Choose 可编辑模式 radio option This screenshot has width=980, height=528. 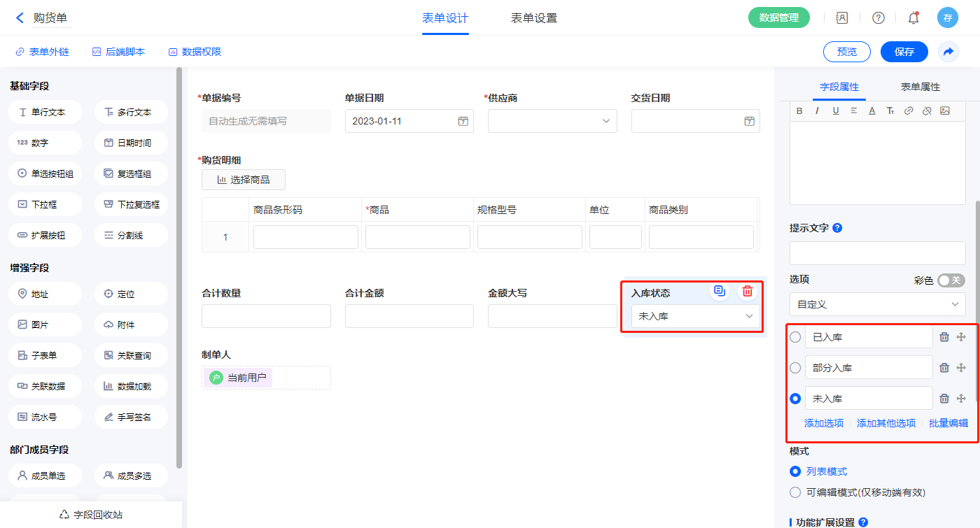point(795,492)
